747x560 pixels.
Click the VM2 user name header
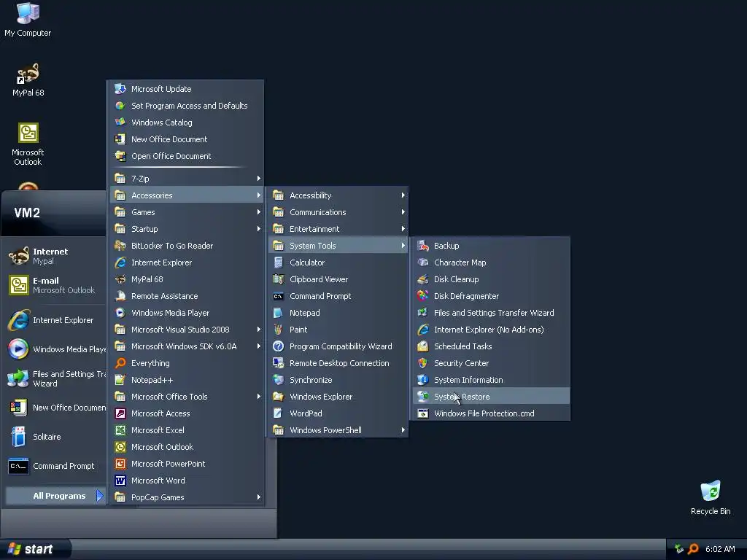(27, 212)
